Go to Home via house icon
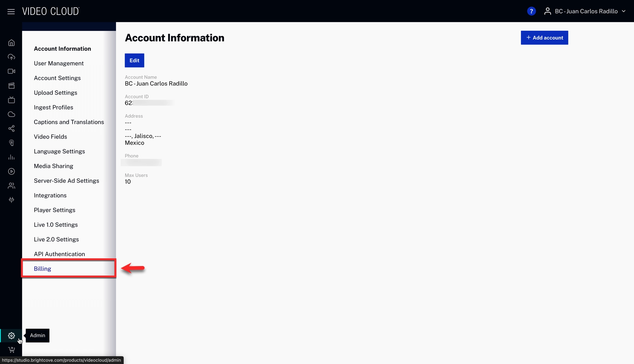The width and height of the screenshot is (634, 364). tap(11, 43)
